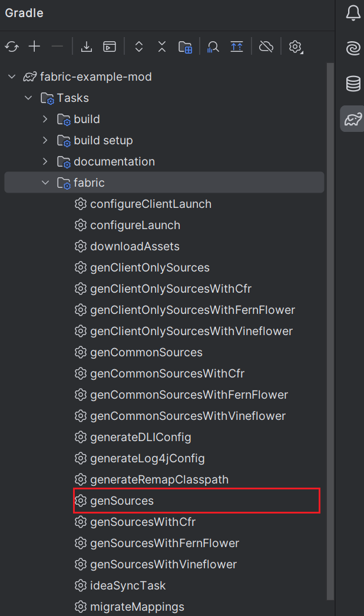
Task: Click the Collapse All icon
Action: [x=162, y=47]
